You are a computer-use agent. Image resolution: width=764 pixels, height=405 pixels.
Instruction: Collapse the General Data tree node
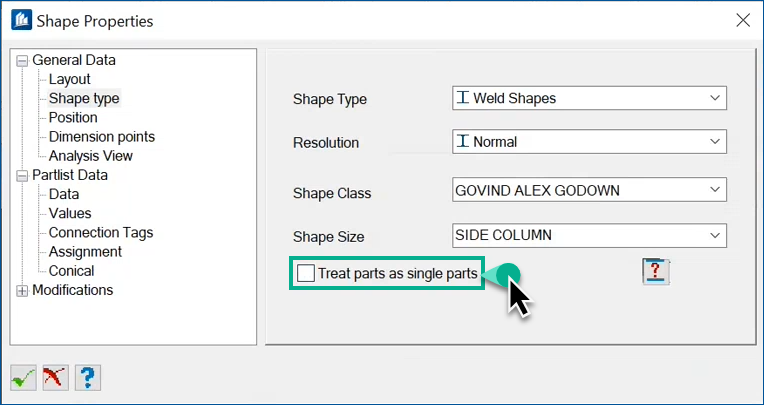[x=22, y=61]
